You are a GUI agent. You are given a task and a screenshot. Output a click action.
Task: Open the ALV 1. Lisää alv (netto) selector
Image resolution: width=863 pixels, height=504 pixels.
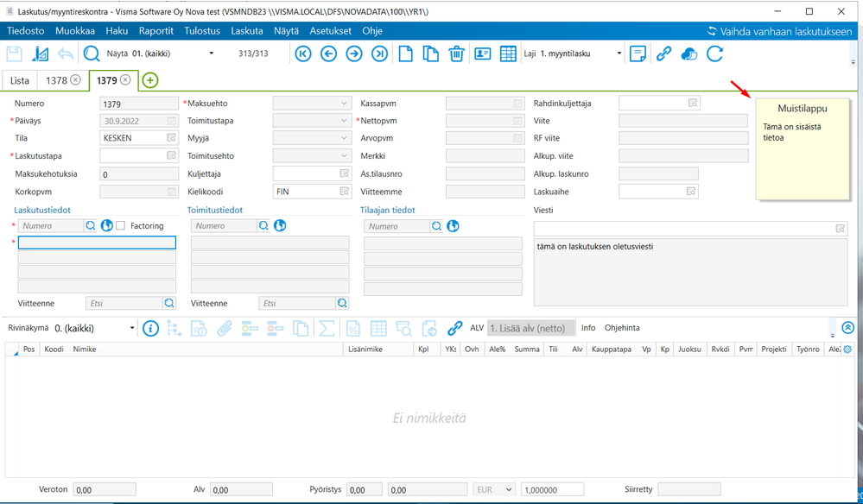531,328
